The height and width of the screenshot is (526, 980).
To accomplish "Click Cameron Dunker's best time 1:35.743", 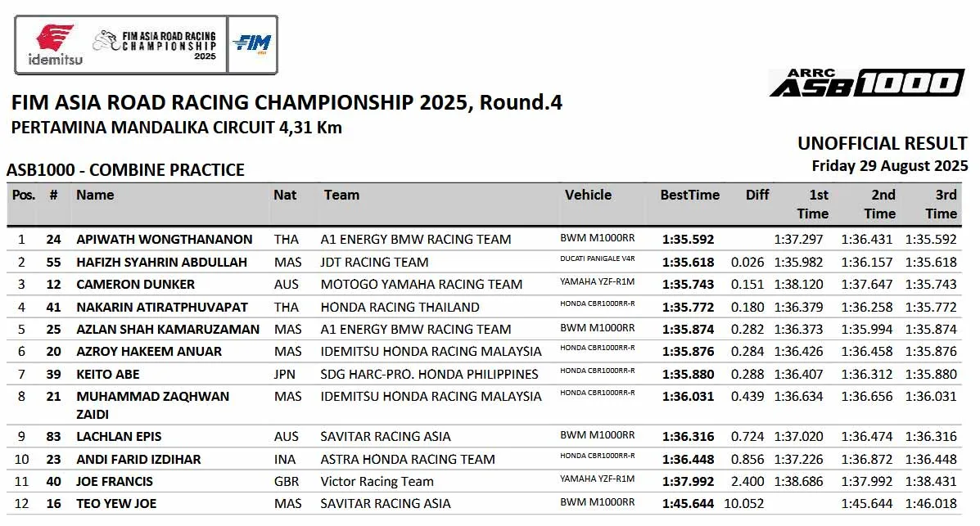I will [687, 285].
